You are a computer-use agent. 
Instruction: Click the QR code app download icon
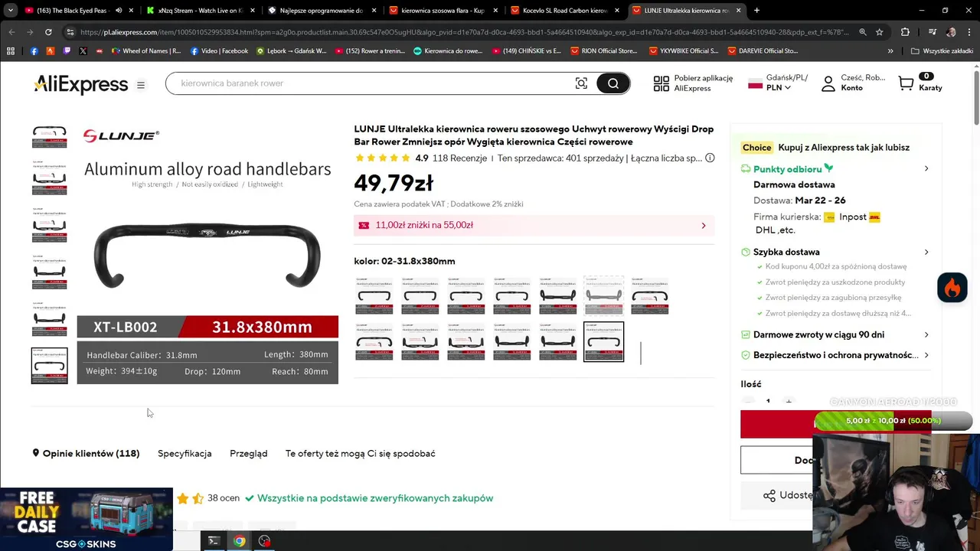click(x=661, y=83)
